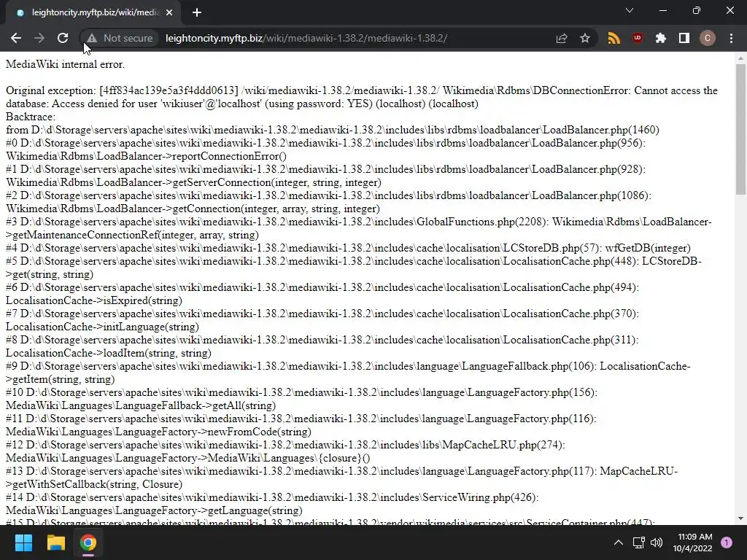747x560 pixels.
Task: Open the uBlock Origin extension
Action: (x=638, y=38)
